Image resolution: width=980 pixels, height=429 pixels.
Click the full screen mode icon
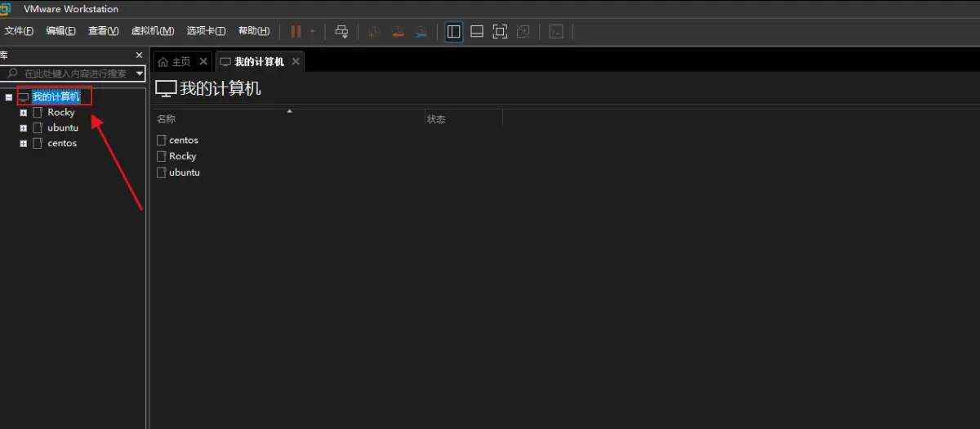(500, 32)
